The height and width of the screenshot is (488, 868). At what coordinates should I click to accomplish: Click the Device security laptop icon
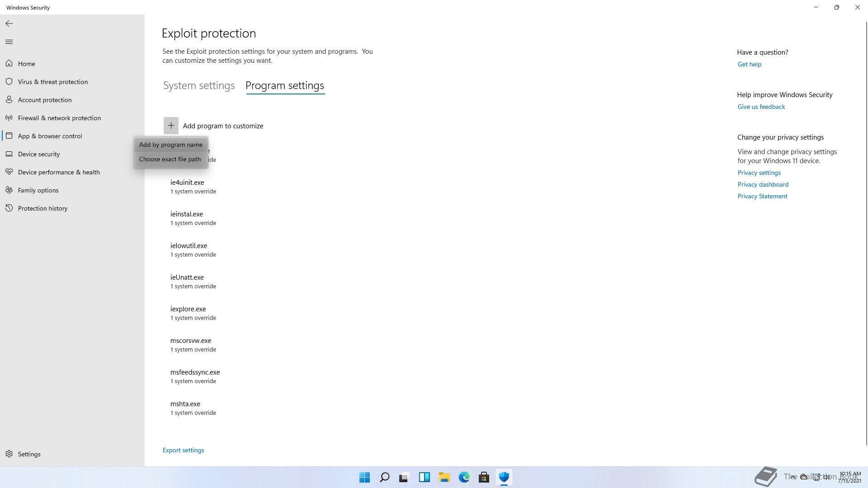[x=9, y=154]
